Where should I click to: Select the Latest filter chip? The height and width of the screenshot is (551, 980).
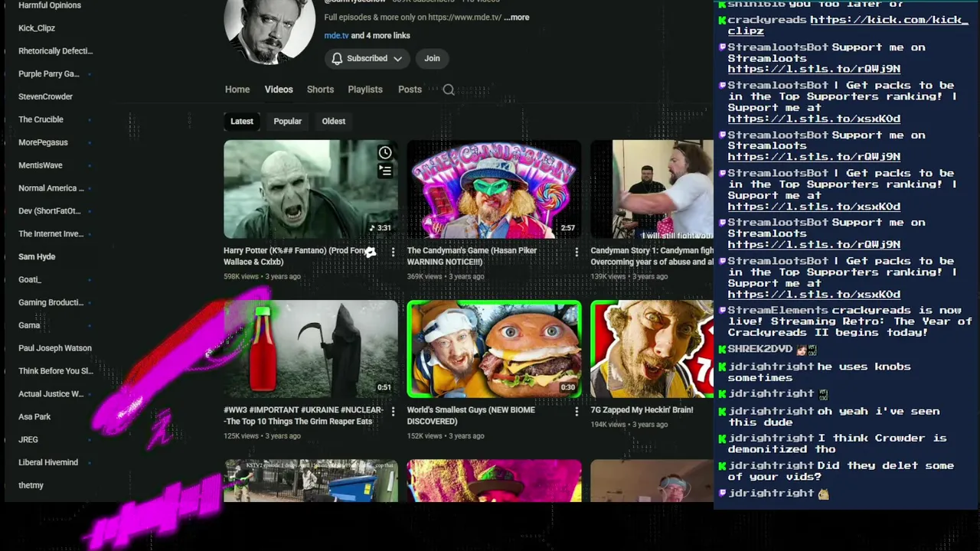tap(242, 121)
